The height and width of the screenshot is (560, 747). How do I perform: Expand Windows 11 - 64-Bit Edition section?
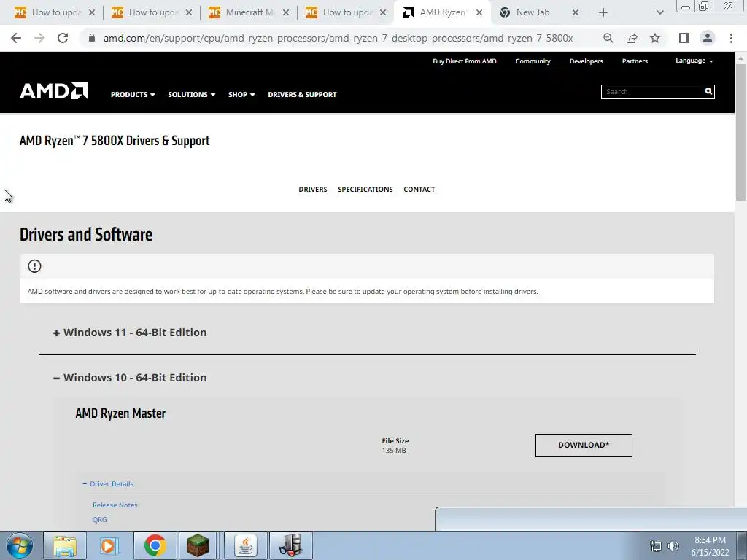(x=130, y=332)
